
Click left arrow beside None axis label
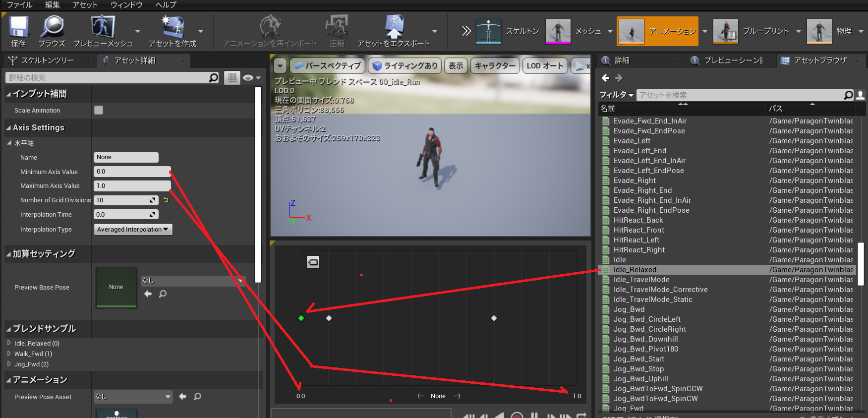coord(421,396)
